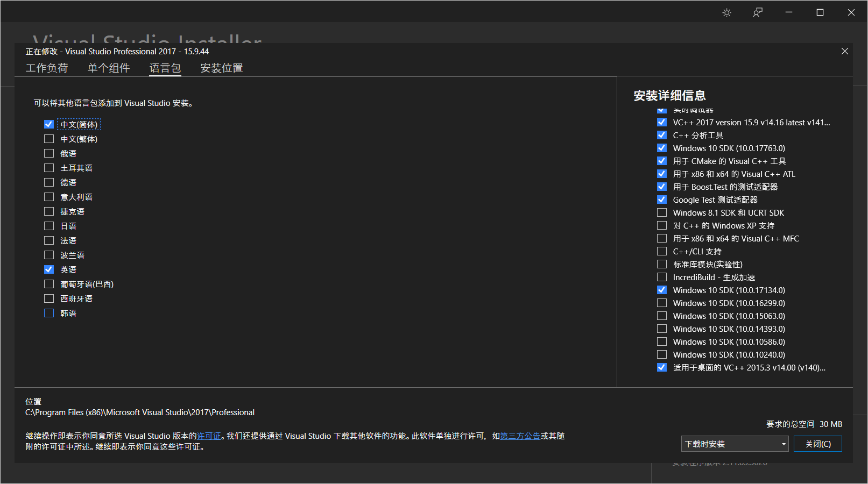Check the 意大利语 language checkbox
Image resolution: width=868 pixels, height=484 pixels.
pos(49,197)
